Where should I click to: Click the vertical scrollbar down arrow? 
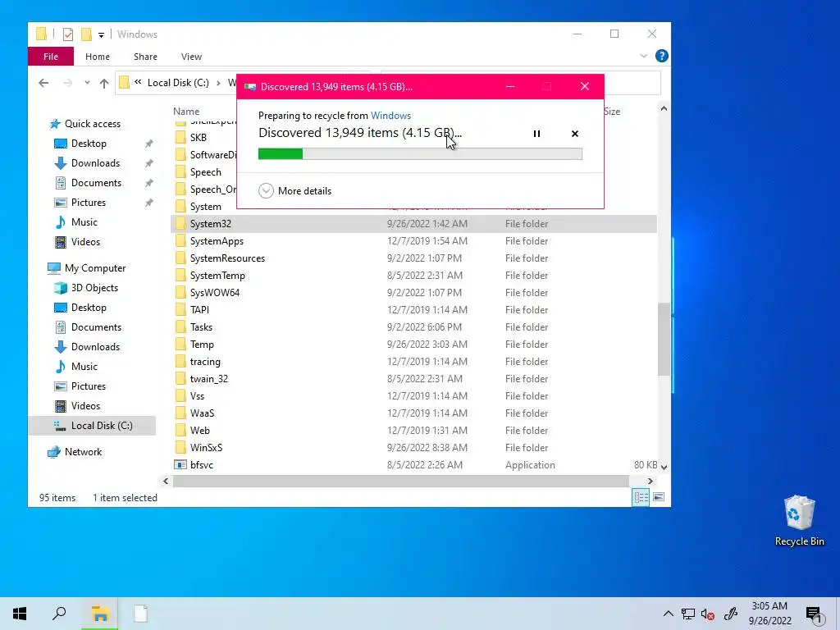point(664,467)
